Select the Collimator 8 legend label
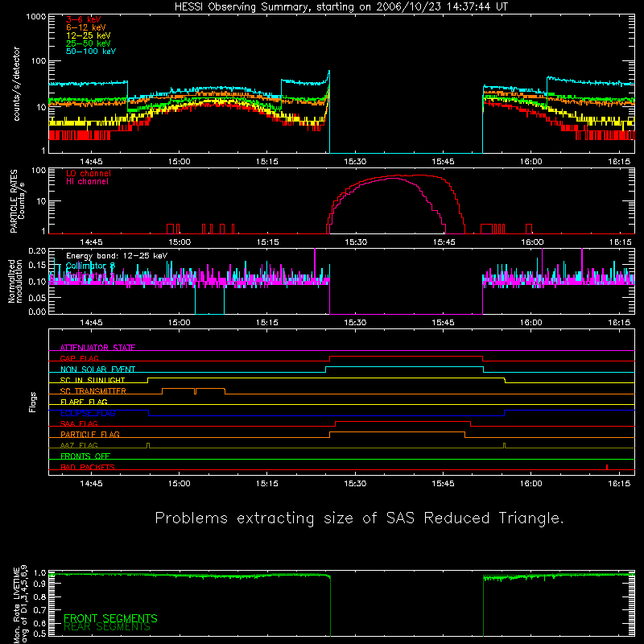Viewport: 644px width, 644px height. click(90, 266)
